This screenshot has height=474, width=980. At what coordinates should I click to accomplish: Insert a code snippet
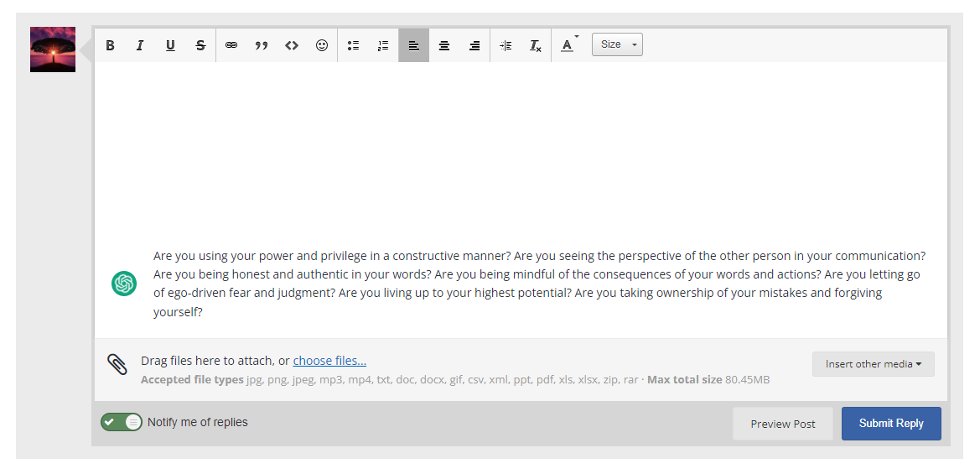292,45
